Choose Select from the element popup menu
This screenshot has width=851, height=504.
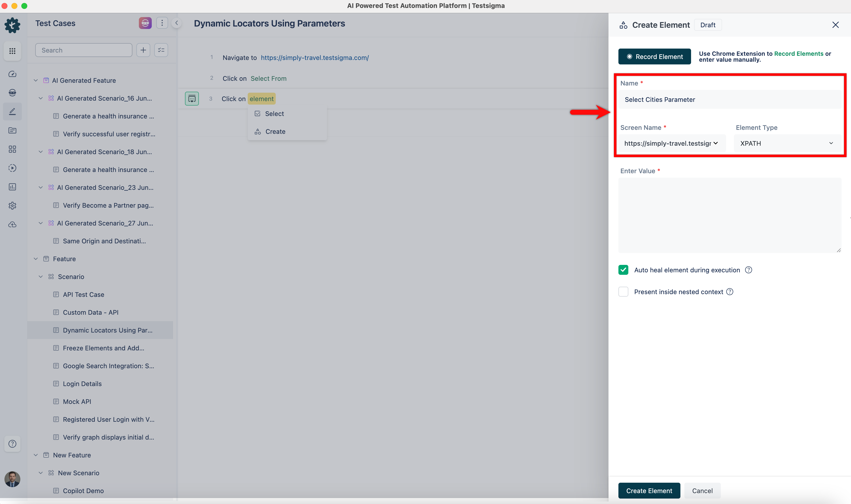pos(274,114)
